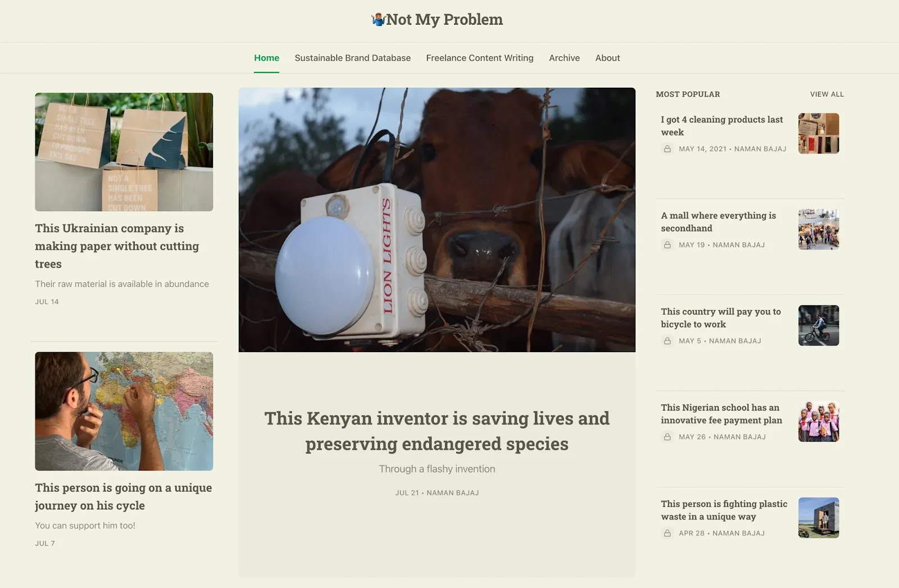The width and height of the screenshot is (899, 588).
Task: Click lock icon beside May 26 post
Action: point(667,437)
